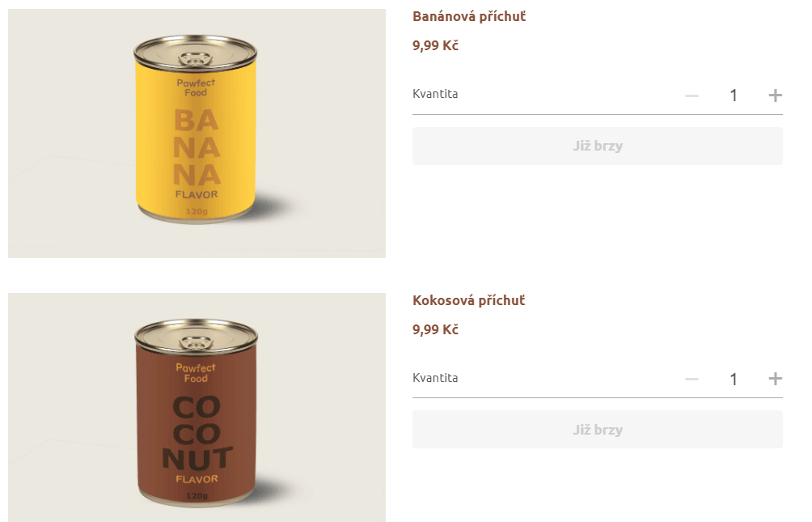Click the banana flavor can image
The image size is (812, 522).
pos(197,134)
